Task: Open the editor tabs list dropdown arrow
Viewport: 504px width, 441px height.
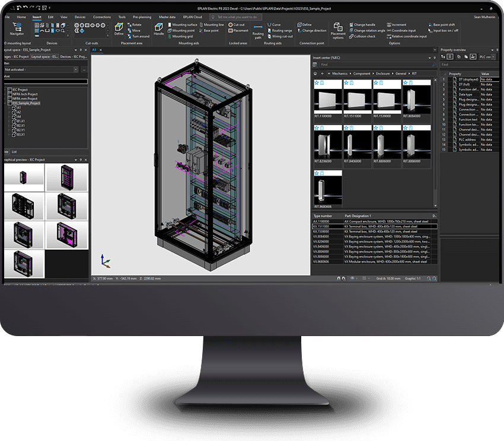Action: click(435, 50)
